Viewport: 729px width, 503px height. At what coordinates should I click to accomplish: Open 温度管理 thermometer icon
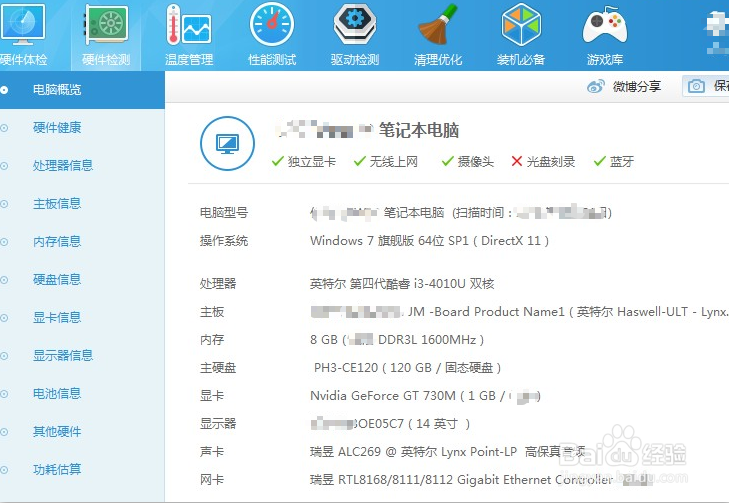189,24
